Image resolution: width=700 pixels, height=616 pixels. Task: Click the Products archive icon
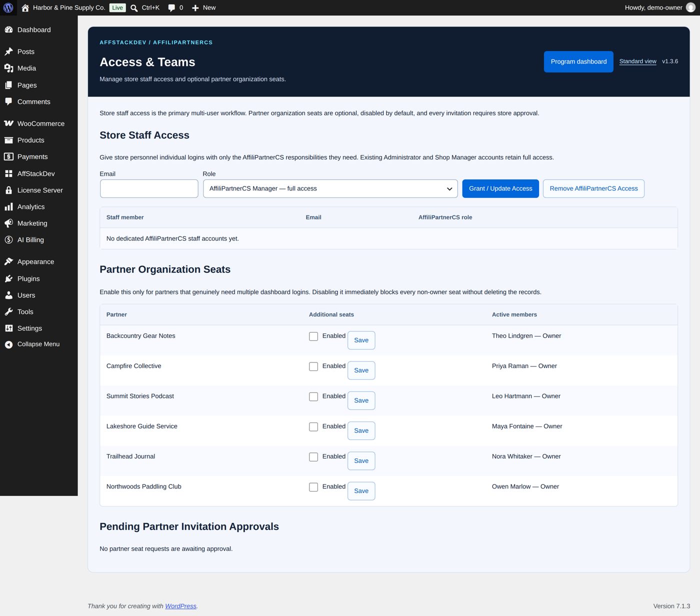[8, 140]
